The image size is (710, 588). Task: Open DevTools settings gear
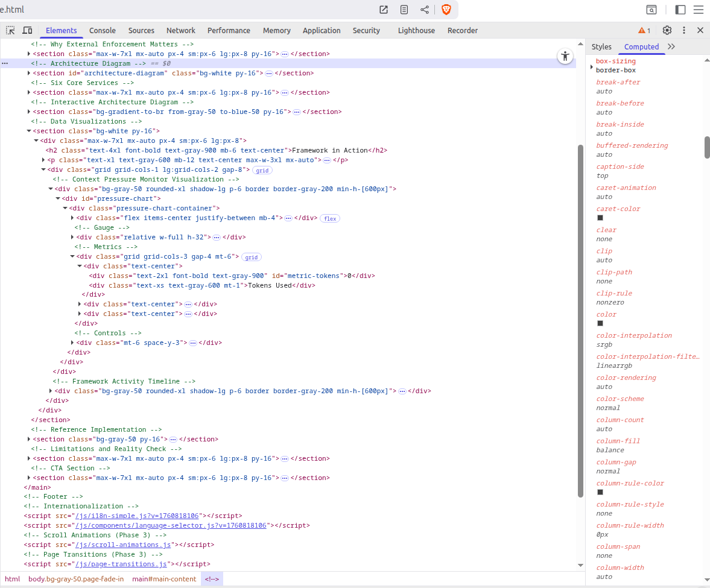pyautogui.click(x=667, y=30)
